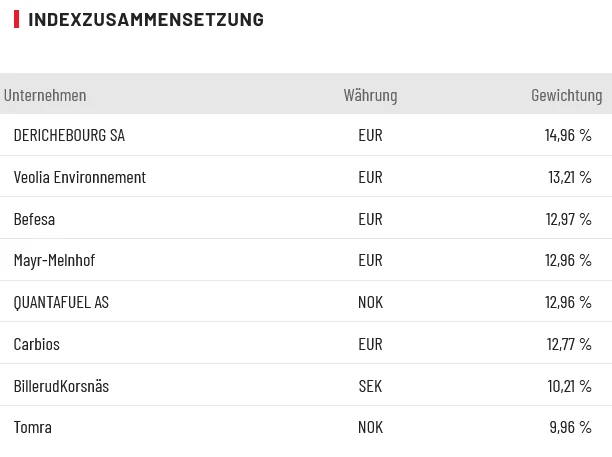Open the QUANTAFUEL AS row name
This screenshot has height=457, width=612.
coord(61,302)
